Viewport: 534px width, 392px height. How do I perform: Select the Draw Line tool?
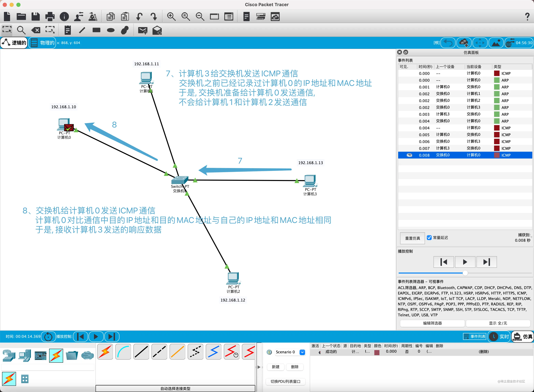[82, 30]
